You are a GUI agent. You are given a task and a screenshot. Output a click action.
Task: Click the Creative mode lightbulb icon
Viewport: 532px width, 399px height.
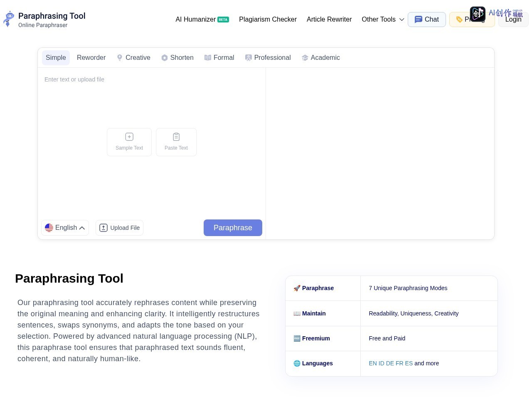click(x=120, y=58)
